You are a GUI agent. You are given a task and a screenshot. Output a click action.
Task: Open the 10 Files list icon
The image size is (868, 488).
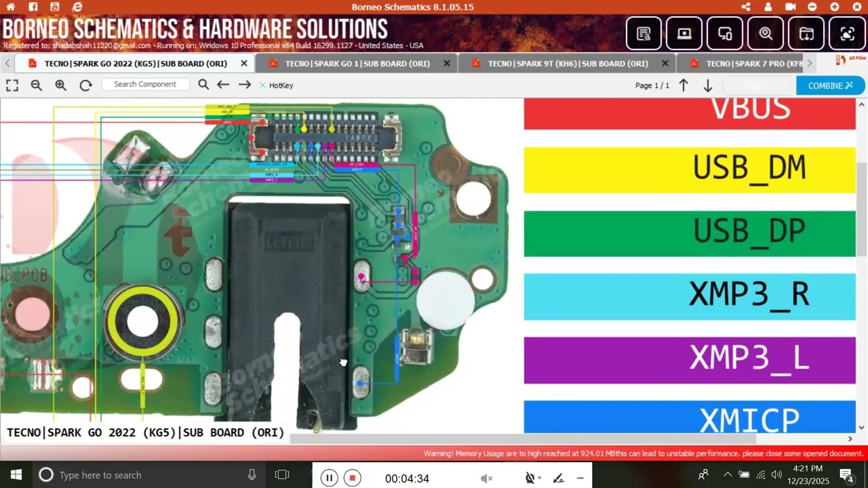point(850,60)
